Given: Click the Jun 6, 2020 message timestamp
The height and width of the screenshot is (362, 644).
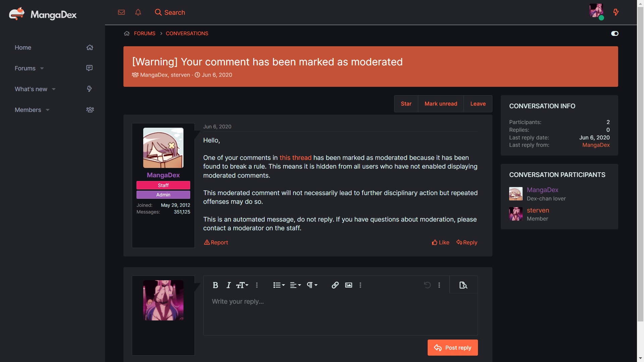Looking at the screenshot, I should pos(217,127).
